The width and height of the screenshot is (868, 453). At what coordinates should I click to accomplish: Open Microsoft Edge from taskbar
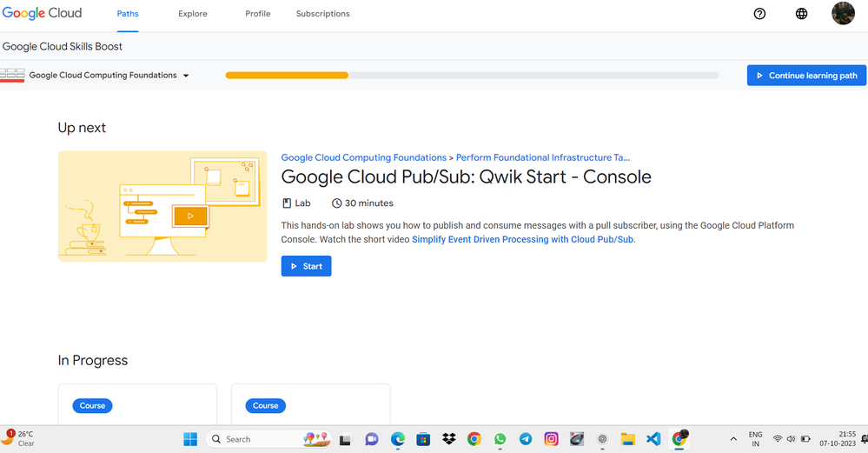(397, 439)
